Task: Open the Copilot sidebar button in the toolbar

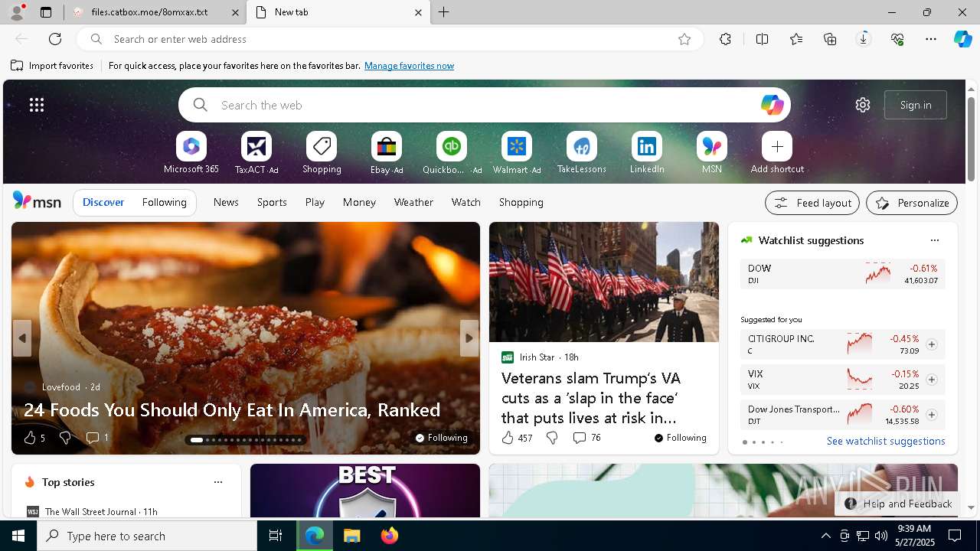Action: [x=962, y=39]
